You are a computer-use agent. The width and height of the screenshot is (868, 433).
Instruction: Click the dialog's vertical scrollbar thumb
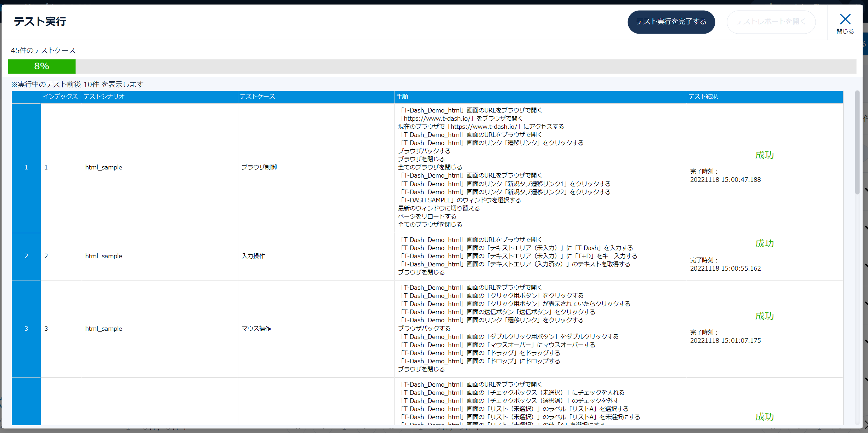(x=857, y=142)
